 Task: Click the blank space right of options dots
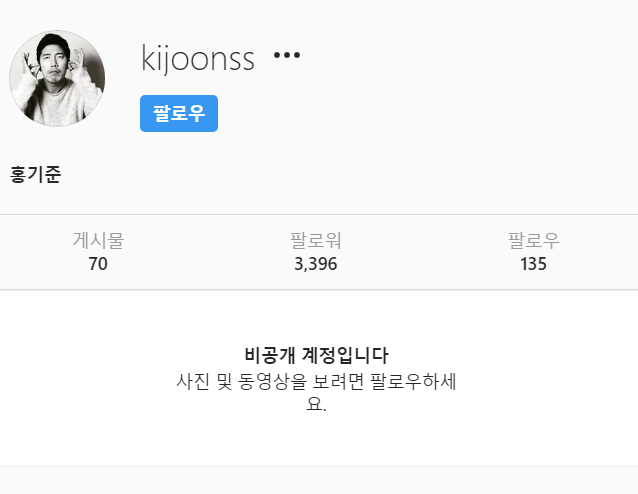[x=468, y=55]
